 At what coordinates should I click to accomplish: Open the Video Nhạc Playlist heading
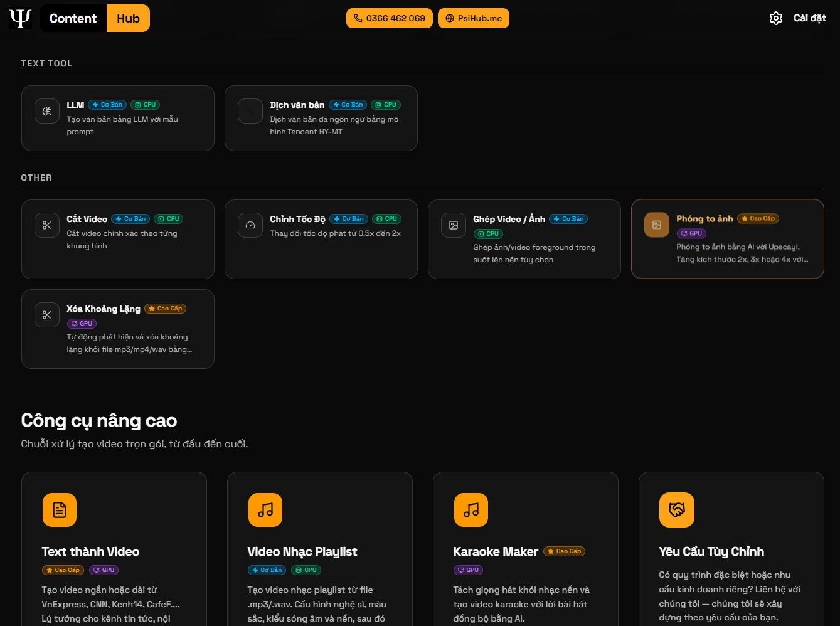pos(302,551)
